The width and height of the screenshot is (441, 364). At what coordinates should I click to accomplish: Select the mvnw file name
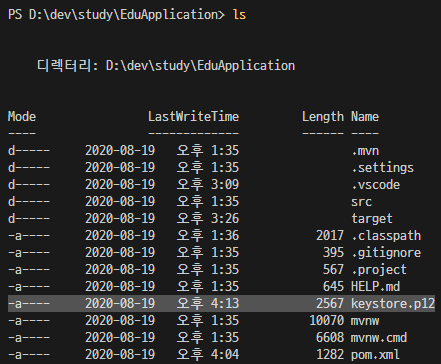(365, 321)
